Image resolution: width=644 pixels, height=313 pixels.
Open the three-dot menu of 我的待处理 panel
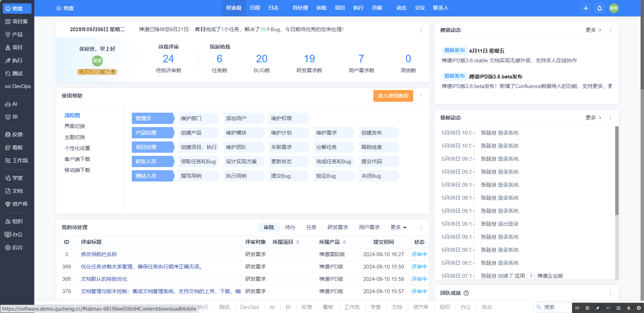[x=421, y=227]
